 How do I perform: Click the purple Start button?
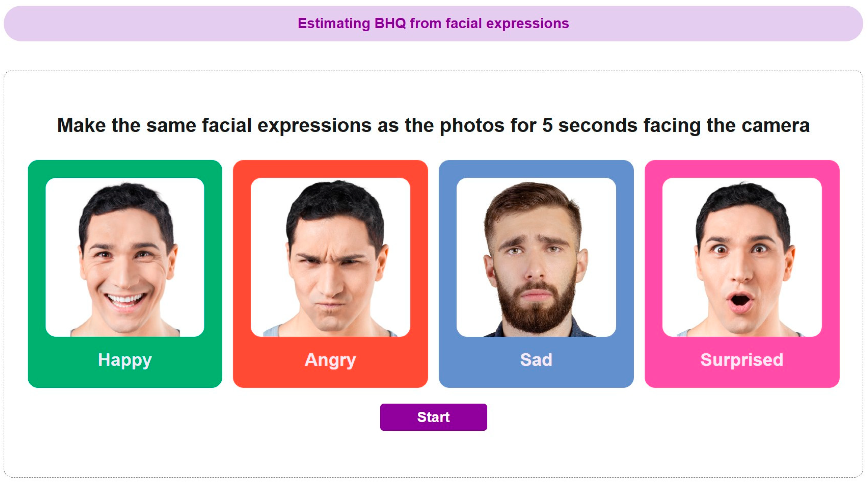(433, 417)
